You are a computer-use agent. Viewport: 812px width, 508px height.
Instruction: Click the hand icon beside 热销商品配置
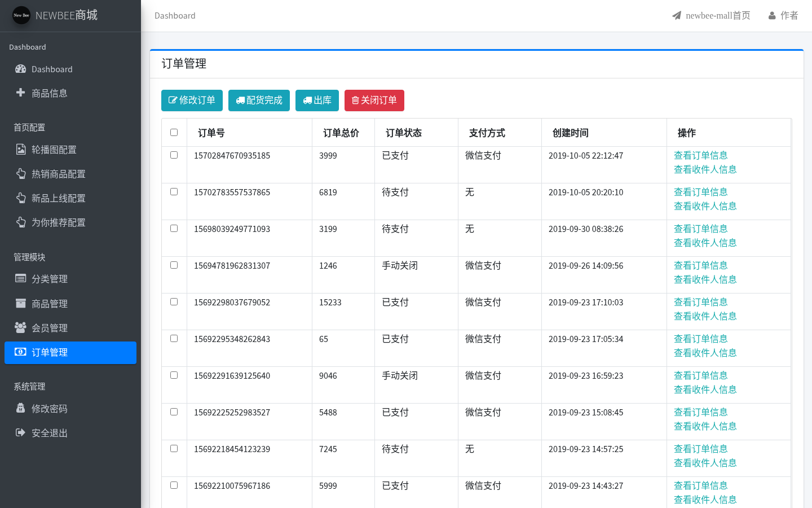tap(21, 173)
